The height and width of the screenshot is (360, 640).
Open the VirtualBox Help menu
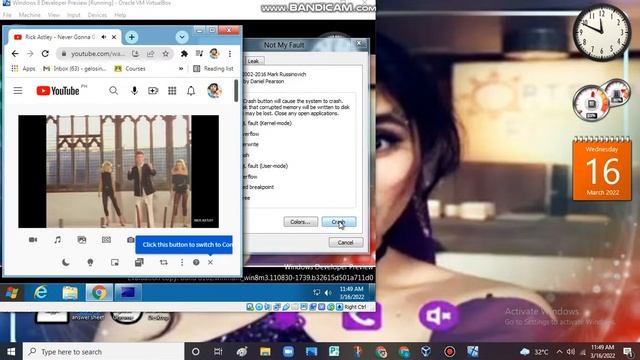pos(120,15)
